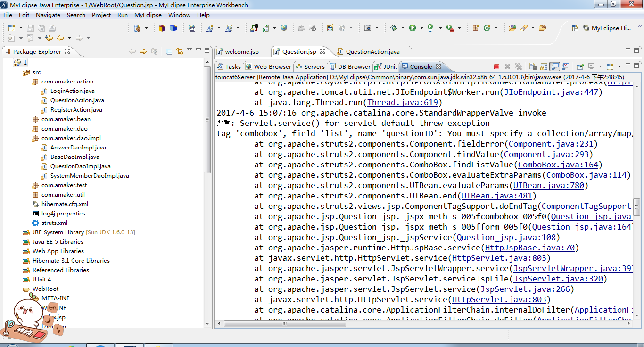Toggle Show Console on standard output change
The width and height of the screenshot is (644, 347).
pyautogui.click(x=554, y=66)
